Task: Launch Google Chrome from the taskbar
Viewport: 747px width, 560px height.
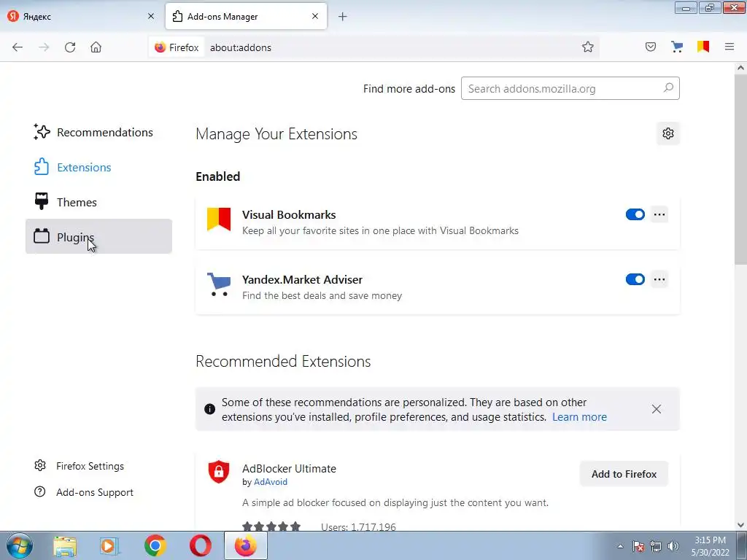Action: [x=155, y=546]
